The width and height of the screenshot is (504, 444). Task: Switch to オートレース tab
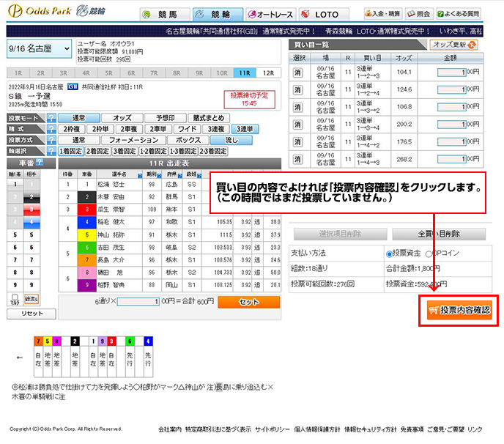270,15
